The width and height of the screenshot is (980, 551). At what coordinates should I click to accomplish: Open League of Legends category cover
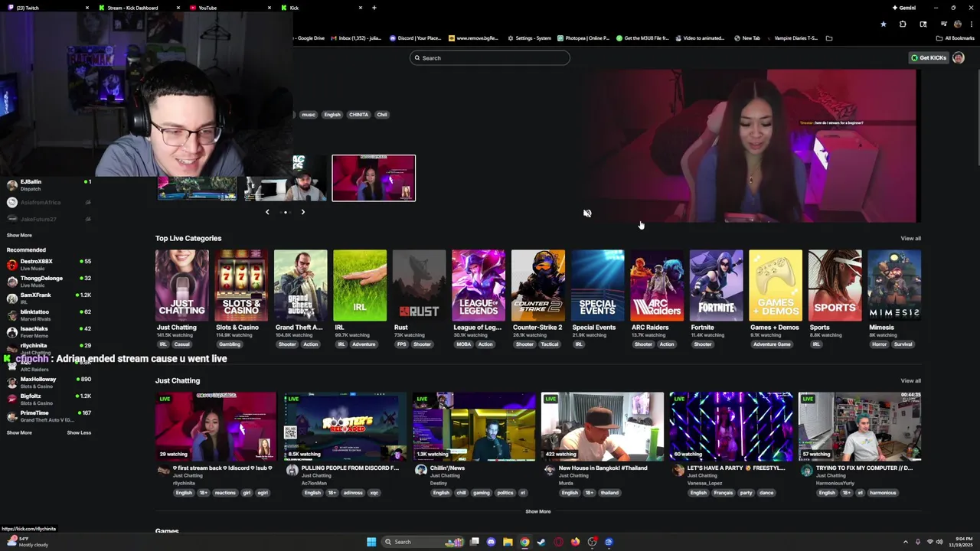pyautogui.click(x=479, y=285)
